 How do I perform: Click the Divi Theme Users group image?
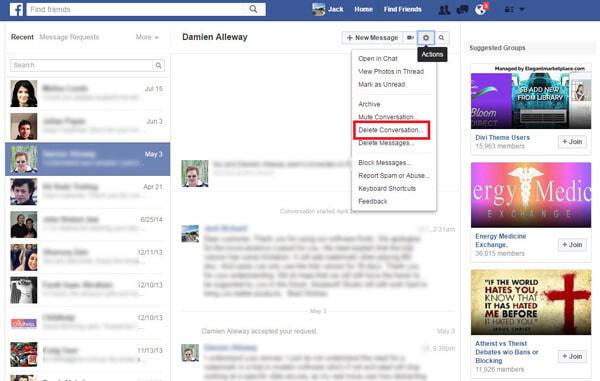(531, 97)
